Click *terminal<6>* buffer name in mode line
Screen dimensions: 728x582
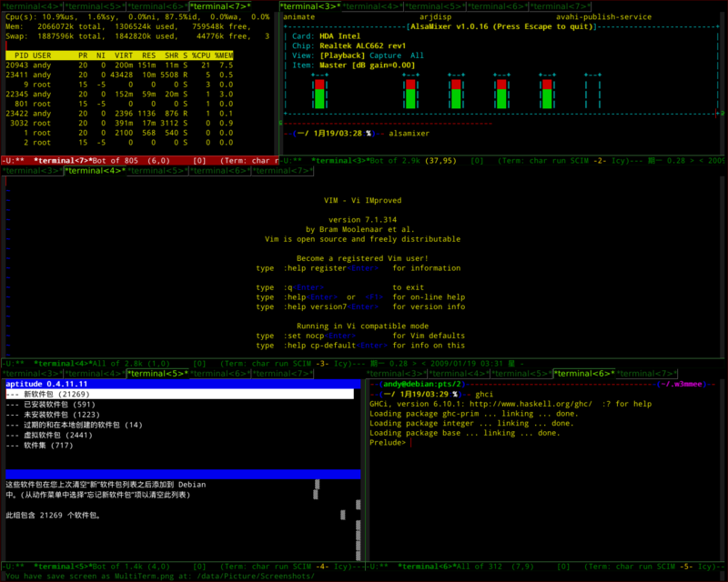click(428, 567)
